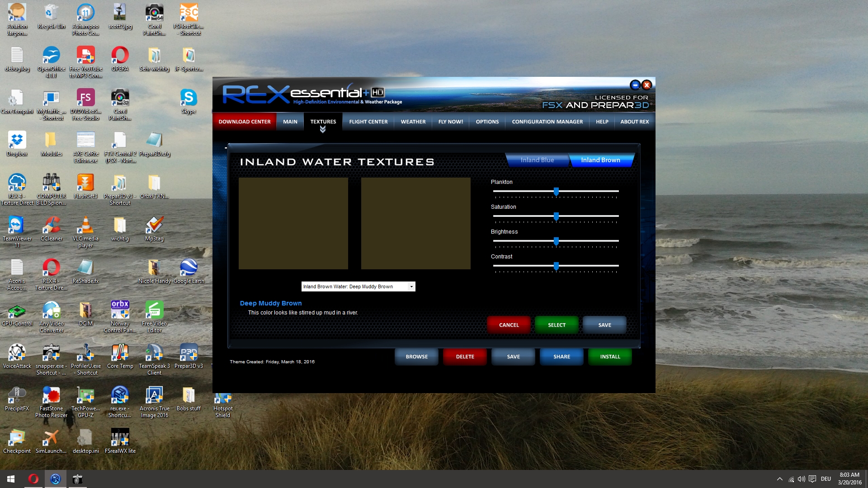Click the green Select button
868x488 pixels.
click(x=557, y=325)
